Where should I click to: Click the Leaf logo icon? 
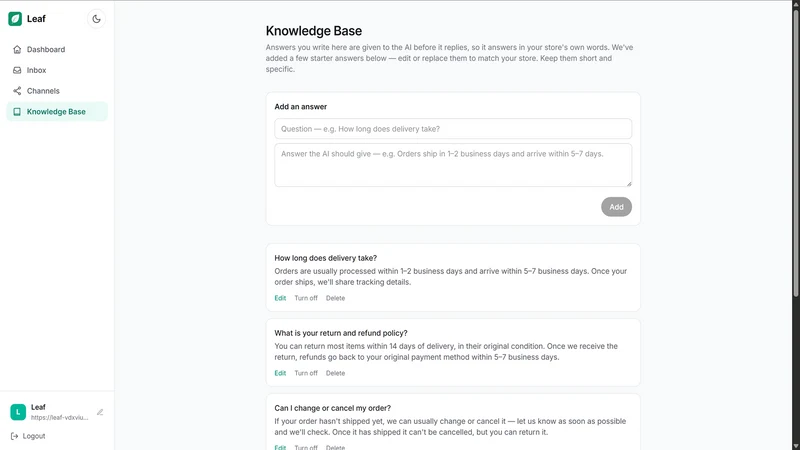15,19
